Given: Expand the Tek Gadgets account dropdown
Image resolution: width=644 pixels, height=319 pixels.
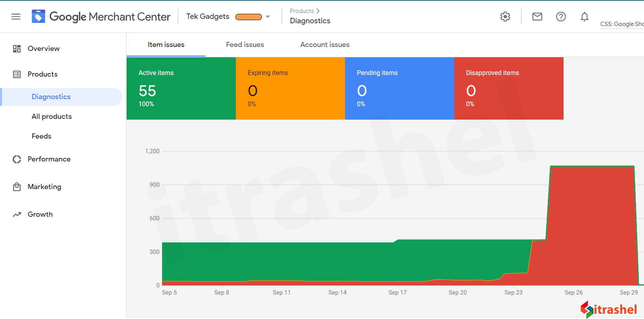Looking at the screenshot, I should click(x=268, y=17).
